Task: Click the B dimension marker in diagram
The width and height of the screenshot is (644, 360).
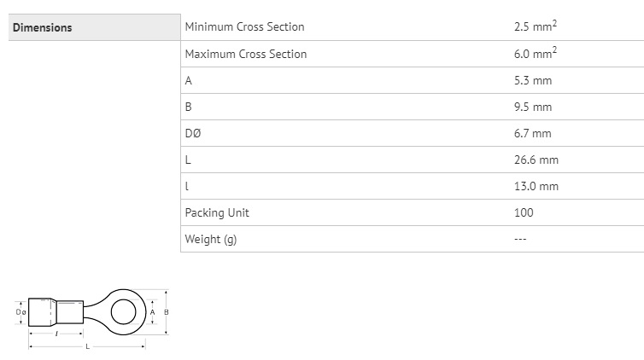Action: (x=167, y=312)
